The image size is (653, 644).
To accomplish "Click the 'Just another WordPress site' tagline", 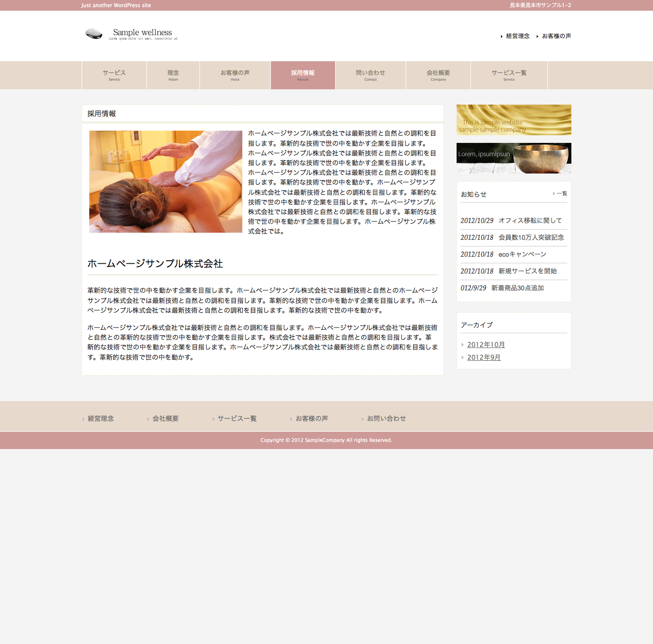I will (116, 5).
